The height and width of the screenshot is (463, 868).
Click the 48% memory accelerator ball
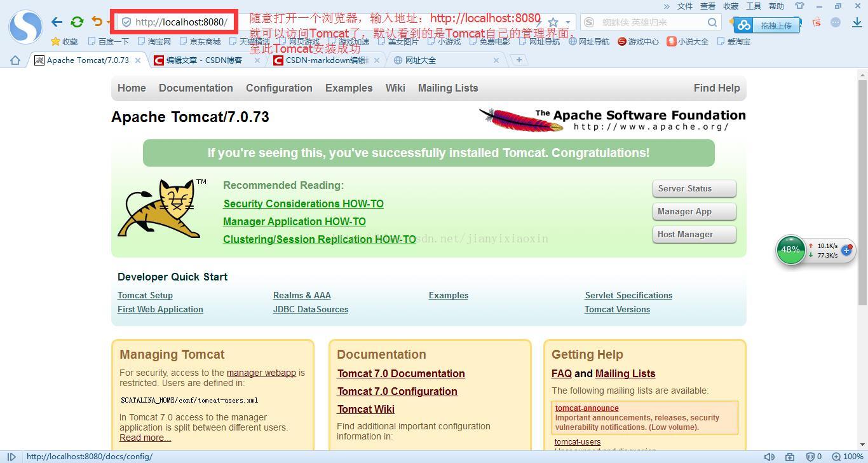coord(790,249)
